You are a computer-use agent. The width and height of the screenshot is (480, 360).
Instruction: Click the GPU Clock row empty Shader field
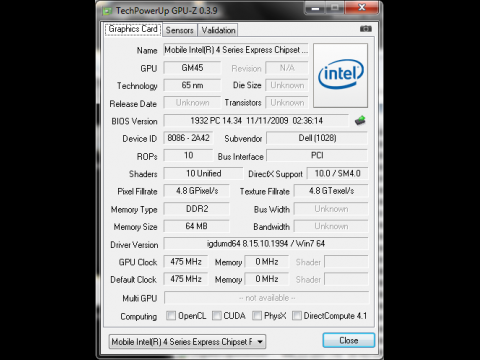(x=346, y=262)
